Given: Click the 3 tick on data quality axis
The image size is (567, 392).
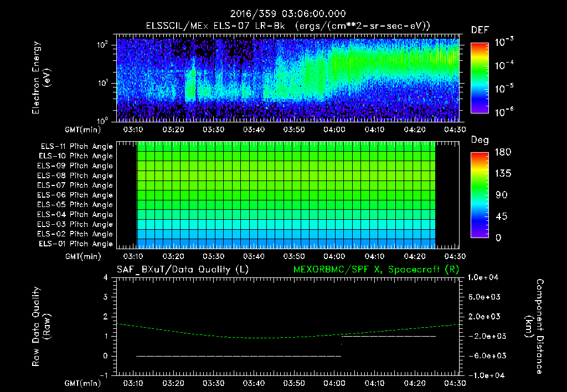Looking at the screenshot, I should tap(106, 297).
